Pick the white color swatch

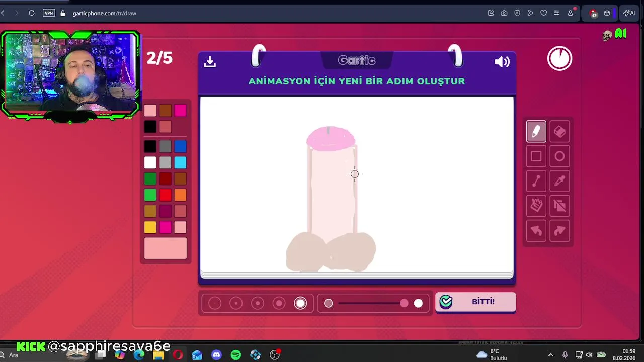[x=150, y=162]
